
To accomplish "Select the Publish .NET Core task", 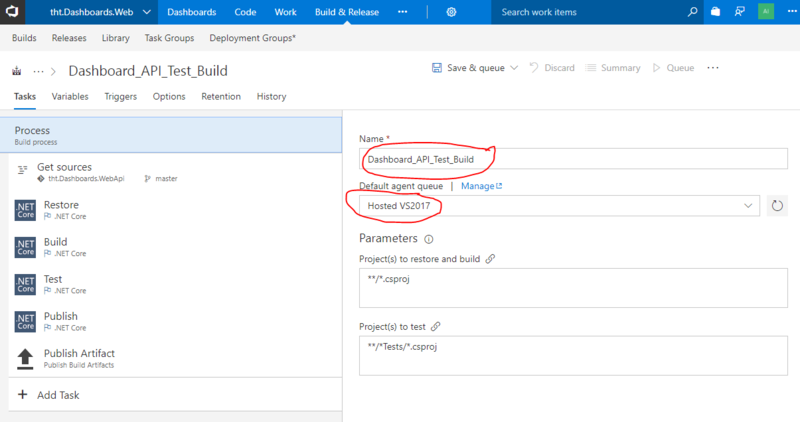I will tap(175, 321).
